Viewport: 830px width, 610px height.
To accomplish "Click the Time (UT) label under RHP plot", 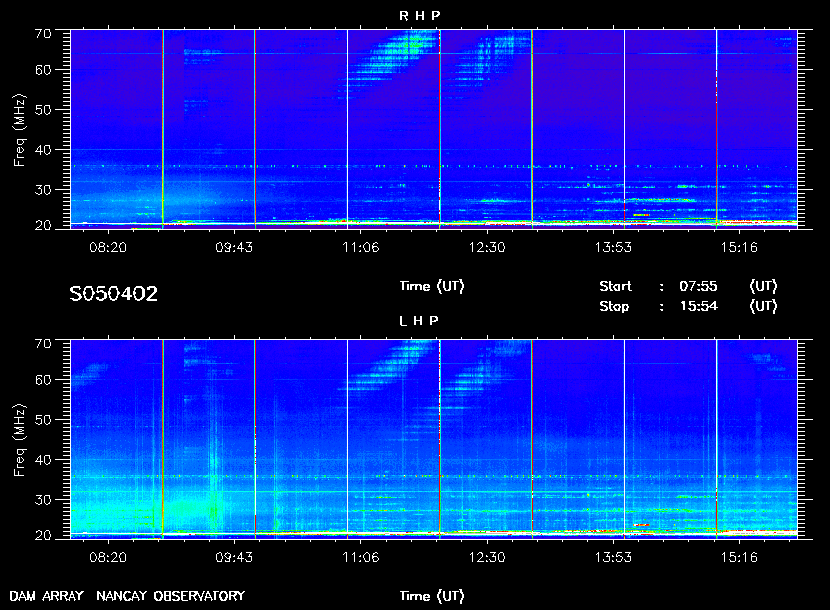I will [432, 286].
